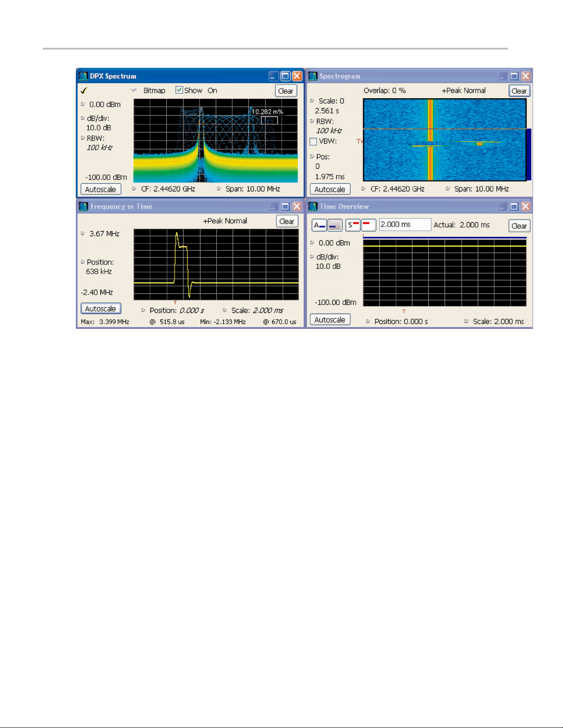Click the T marker below the Frequency vs Time graph
Screen dimensions: 563x728
(175, 303)
